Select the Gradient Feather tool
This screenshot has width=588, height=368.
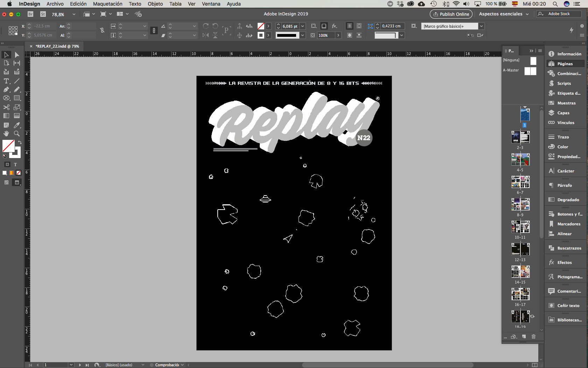(x=17, y=116)
